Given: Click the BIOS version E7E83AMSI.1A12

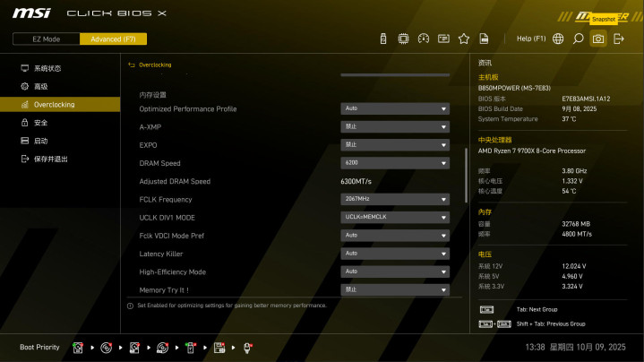Looking at the screenshot, I should [x=586, y=99].
